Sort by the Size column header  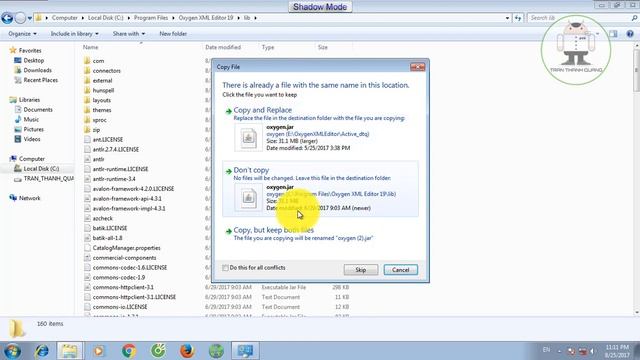point(322,47)
